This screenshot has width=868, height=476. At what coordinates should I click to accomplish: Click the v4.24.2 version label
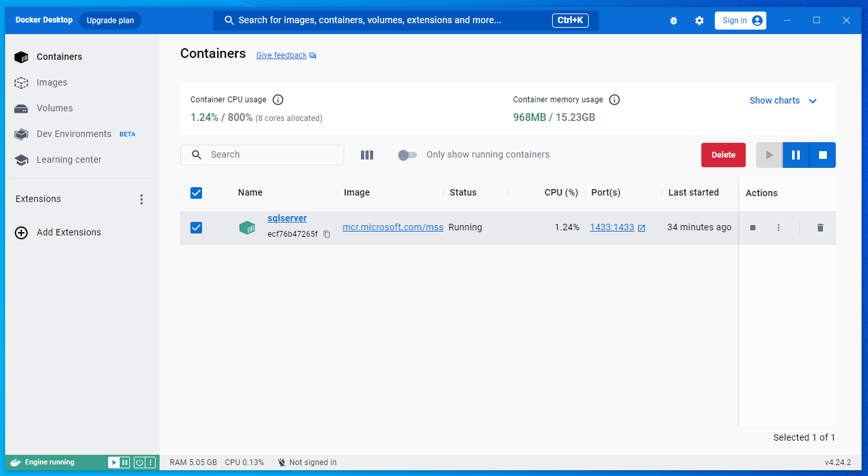pos(838,462)
